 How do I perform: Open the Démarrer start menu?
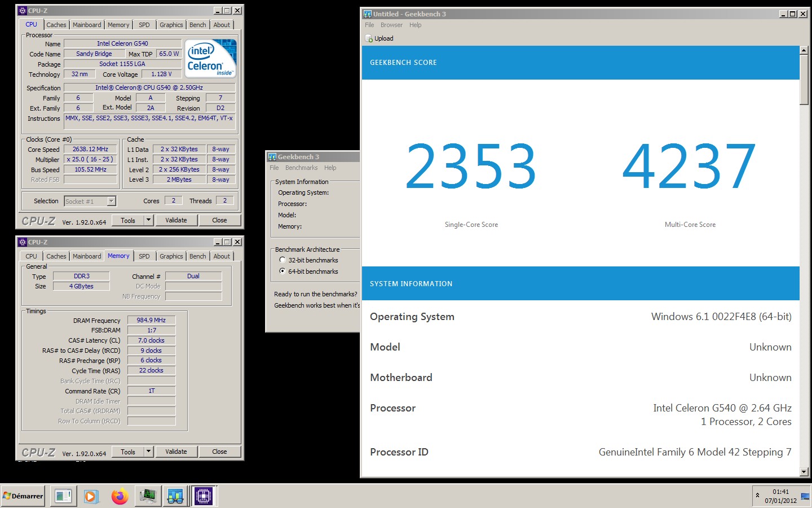(x=23, y=496)
